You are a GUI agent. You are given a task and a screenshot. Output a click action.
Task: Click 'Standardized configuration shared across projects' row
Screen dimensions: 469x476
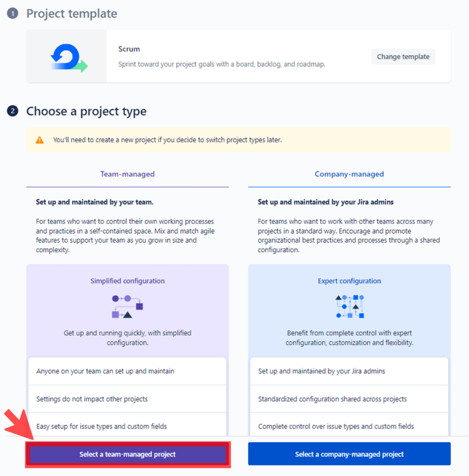coord(349,399)
